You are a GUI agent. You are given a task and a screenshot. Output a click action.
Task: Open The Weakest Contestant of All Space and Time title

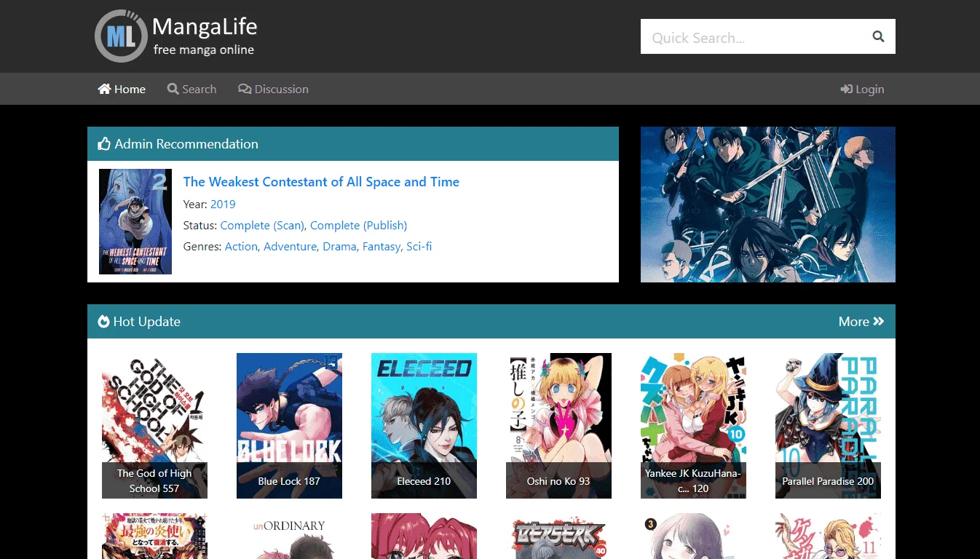point(321,182)
